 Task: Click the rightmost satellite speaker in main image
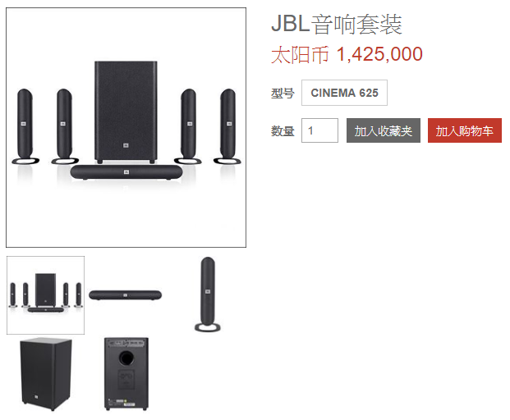(x=227, y=126)
